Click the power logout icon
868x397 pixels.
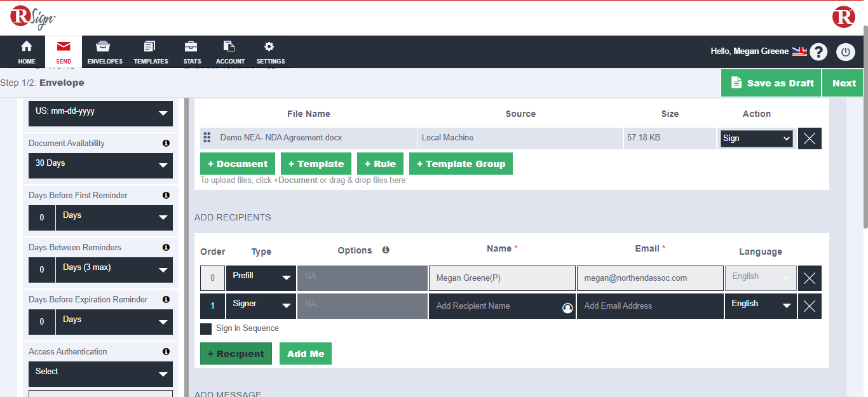(845, 52)
